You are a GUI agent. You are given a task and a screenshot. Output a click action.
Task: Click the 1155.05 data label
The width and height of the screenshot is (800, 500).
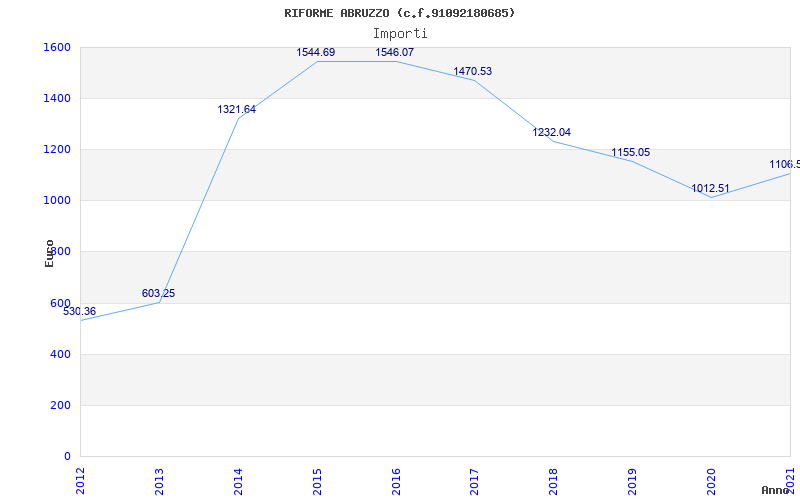tap(631, 153)
